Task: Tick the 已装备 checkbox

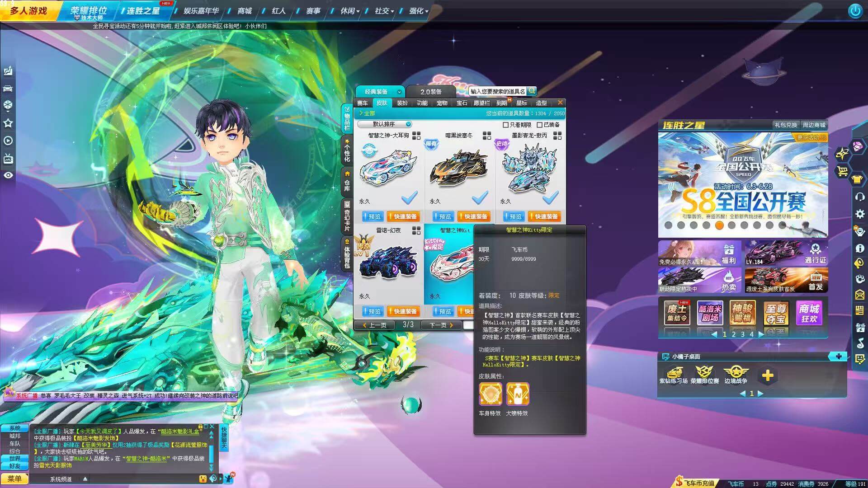Action: point(539,125)
